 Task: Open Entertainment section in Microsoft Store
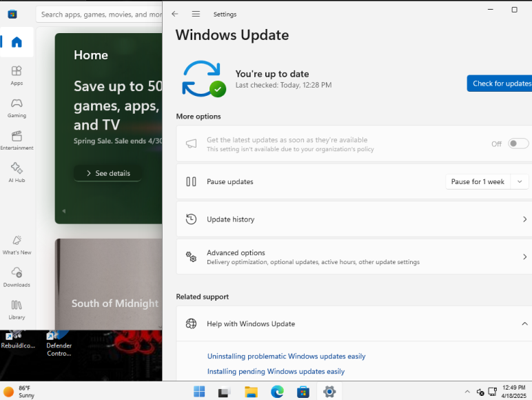tap(17, 140)
